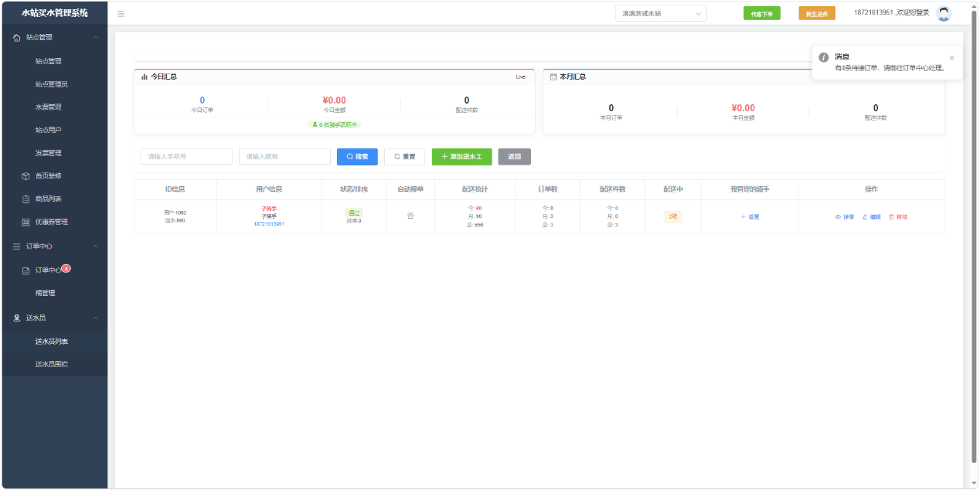Click the 详情 eye link
Screen dimensions: 980x490
click(845, 217)
